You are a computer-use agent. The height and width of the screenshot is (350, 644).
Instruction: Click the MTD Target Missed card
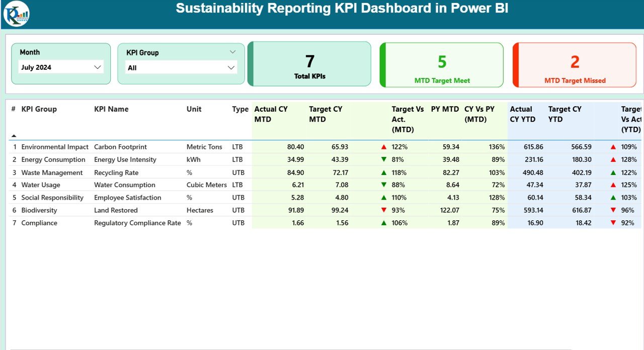click(x=575, y=65)
